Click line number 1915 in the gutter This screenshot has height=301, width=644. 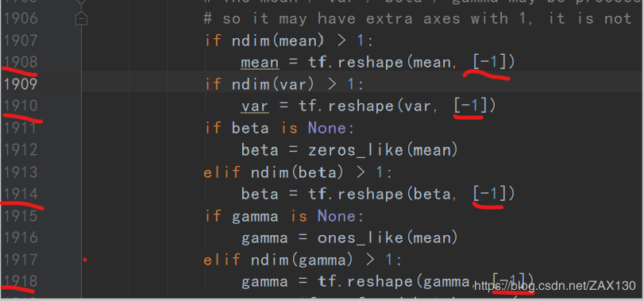(x=21, y=215)
